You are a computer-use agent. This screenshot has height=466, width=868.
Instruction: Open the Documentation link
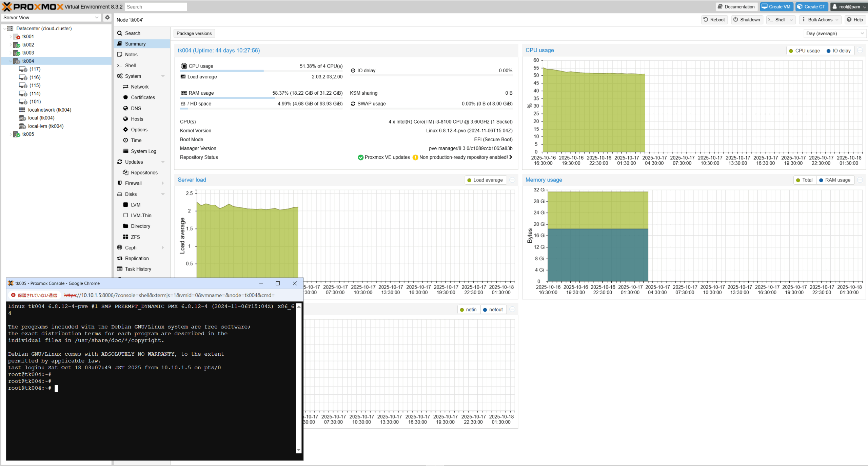tap(736, 6)
